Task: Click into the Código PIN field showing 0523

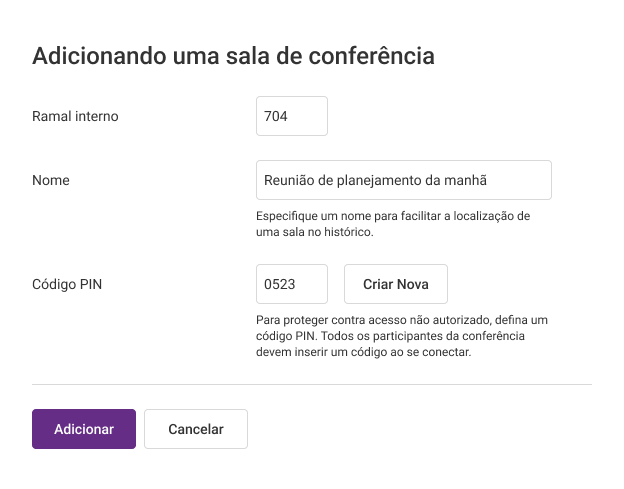Action: 292,284
